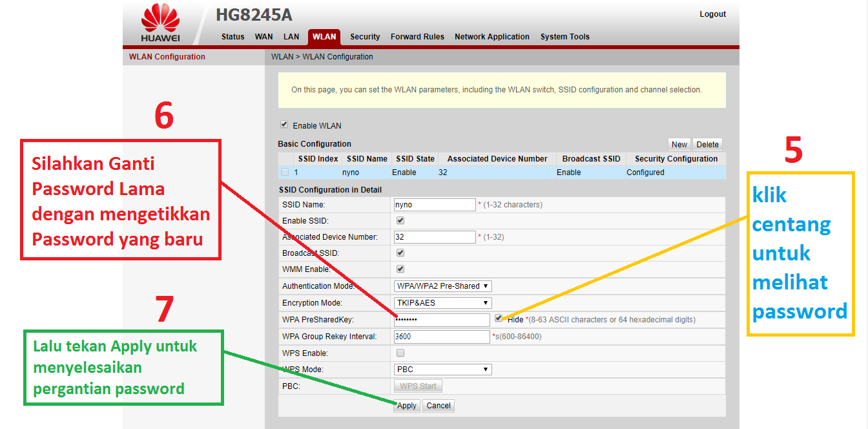This screenshot has height=429, width=868.
Task: Toggle the Enable SSID checkbox
Action: tap(400, 220)
